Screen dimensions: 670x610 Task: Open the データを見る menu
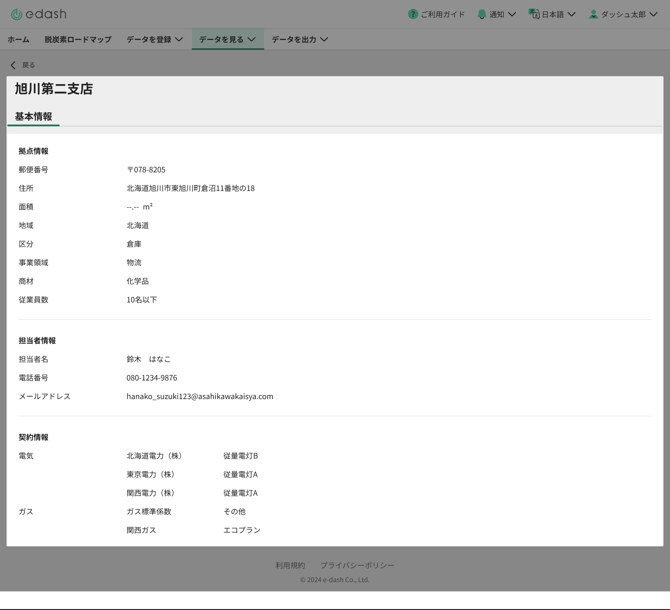[x=227, y=39]
